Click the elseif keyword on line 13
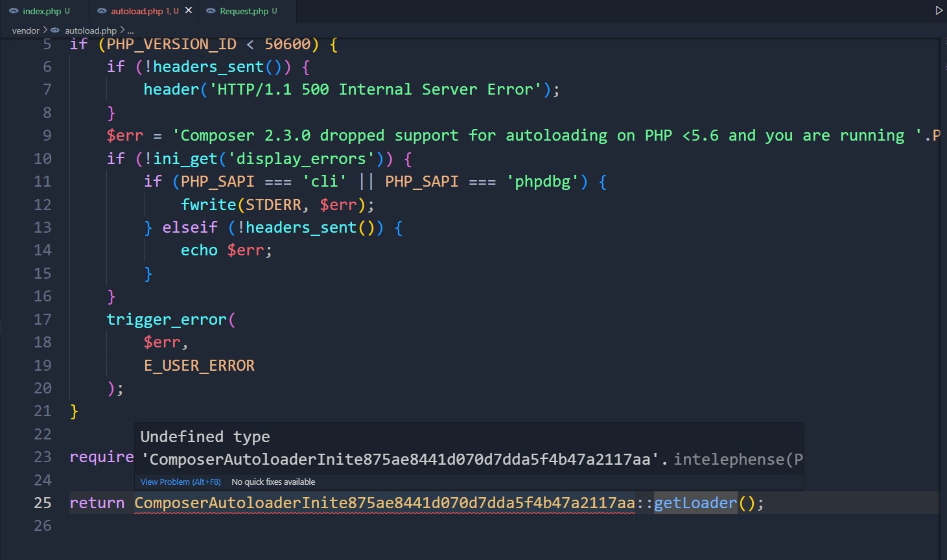The width and height of the screenshot is (947, 560). coord(190,227)
